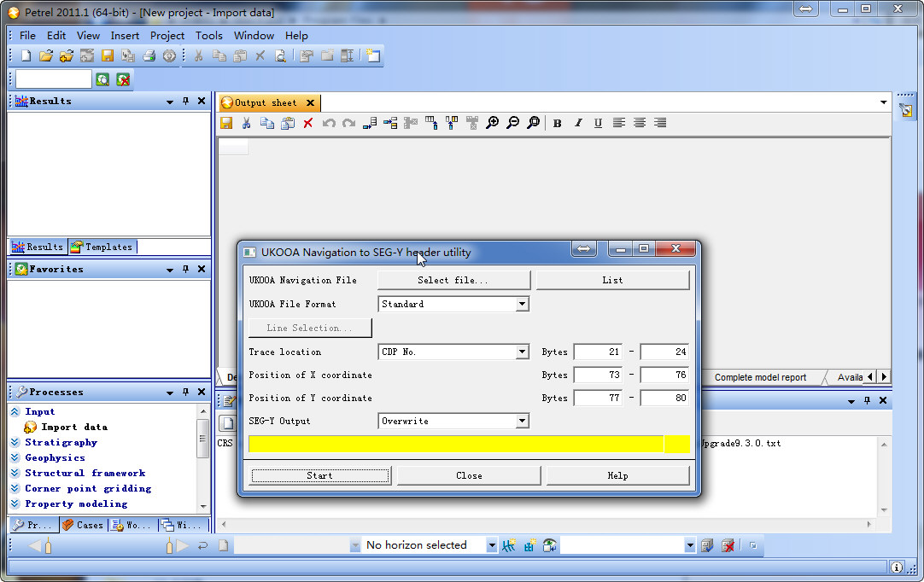This screenshot has width=924, height=582.
Task: Save the output sheet using its toolbar icon
Action: (x=226, y=123)
